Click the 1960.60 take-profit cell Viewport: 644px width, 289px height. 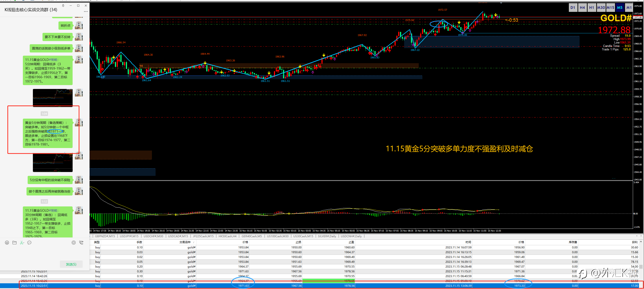point(349,247)
